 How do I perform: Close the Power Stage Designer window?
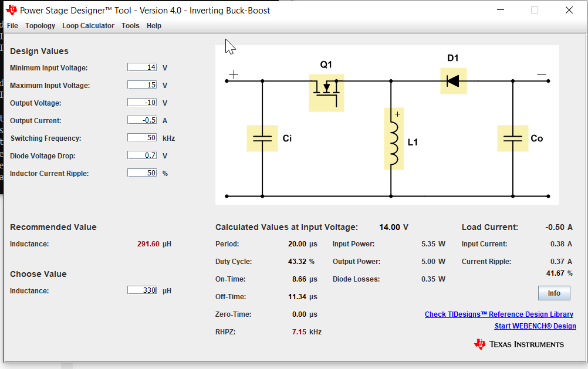pyautogui.click(x=569, y=10)
